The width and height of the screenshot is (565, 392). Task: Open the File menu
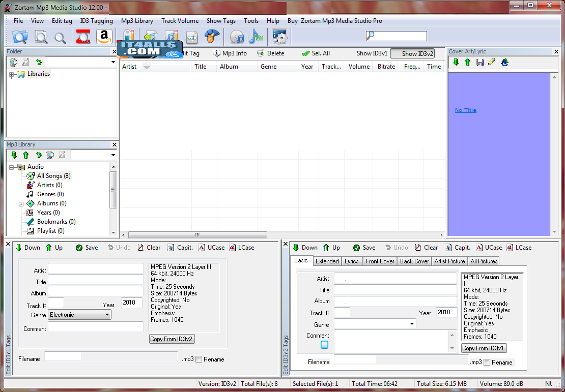(x=18, y=21)
